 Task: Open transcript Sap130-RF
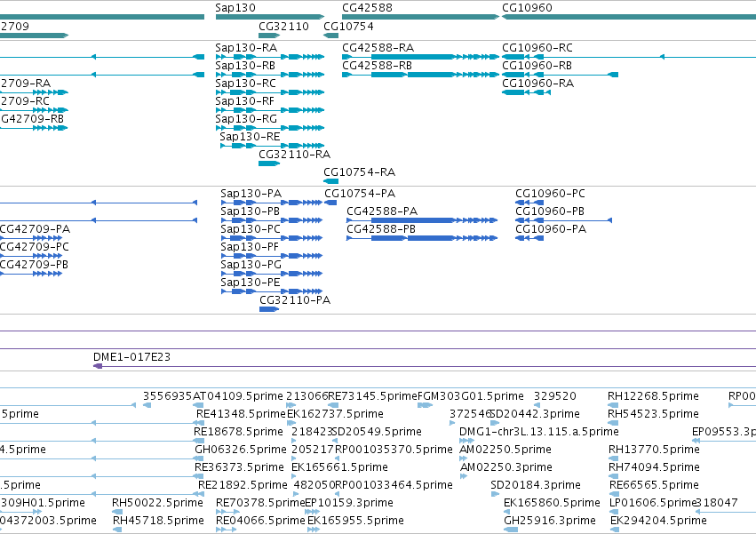click(245, 101)
